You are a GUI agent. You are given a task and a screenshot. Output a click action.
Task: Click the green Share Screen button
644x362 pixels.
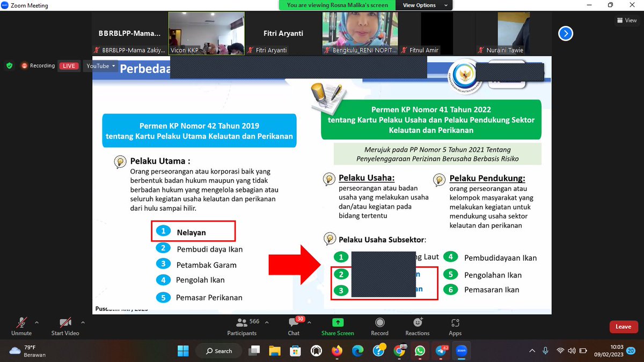point(338,326)
